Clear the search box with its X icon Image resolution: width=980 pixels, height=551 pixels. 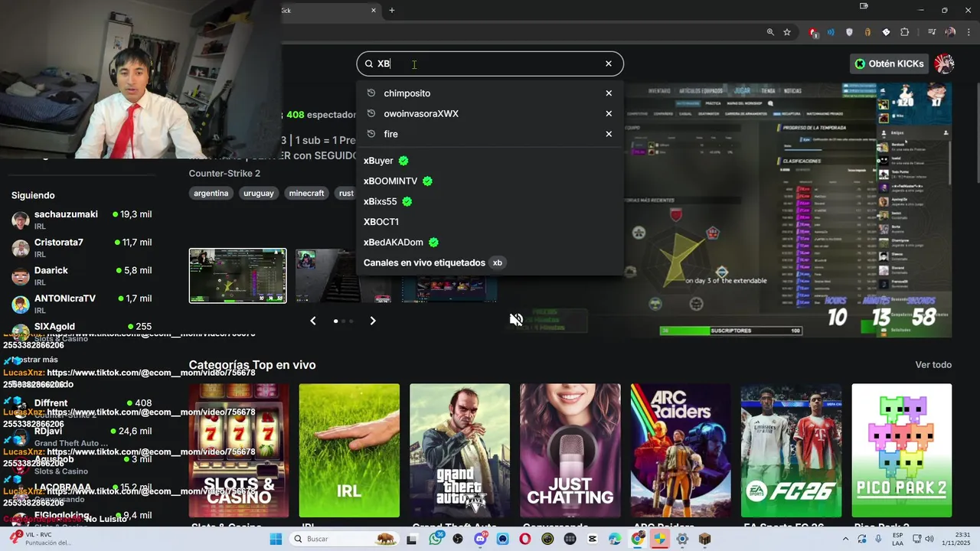[609, 64]
